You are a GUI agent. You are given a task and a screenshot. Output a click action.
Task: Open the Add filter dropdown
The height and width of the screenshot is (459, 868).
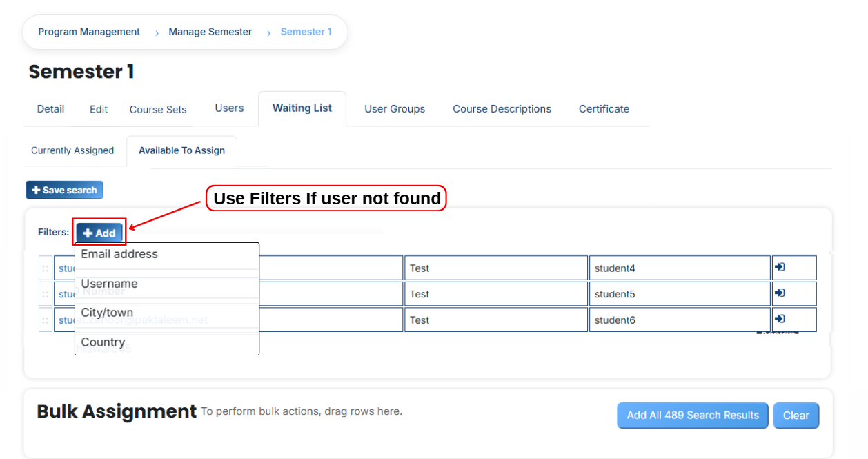tap(99, 233)
